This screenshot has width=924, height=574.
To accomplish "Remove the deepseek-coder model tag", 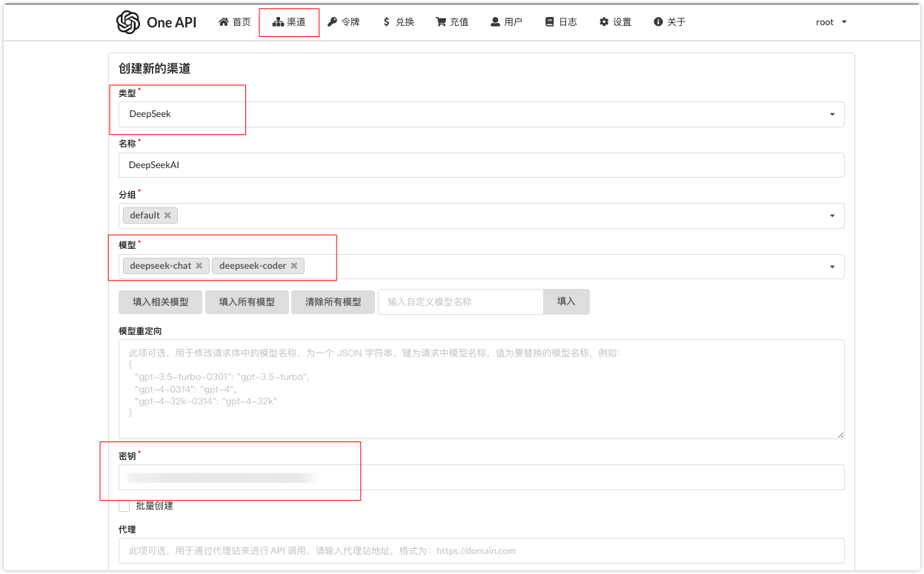I will [294, 266].
